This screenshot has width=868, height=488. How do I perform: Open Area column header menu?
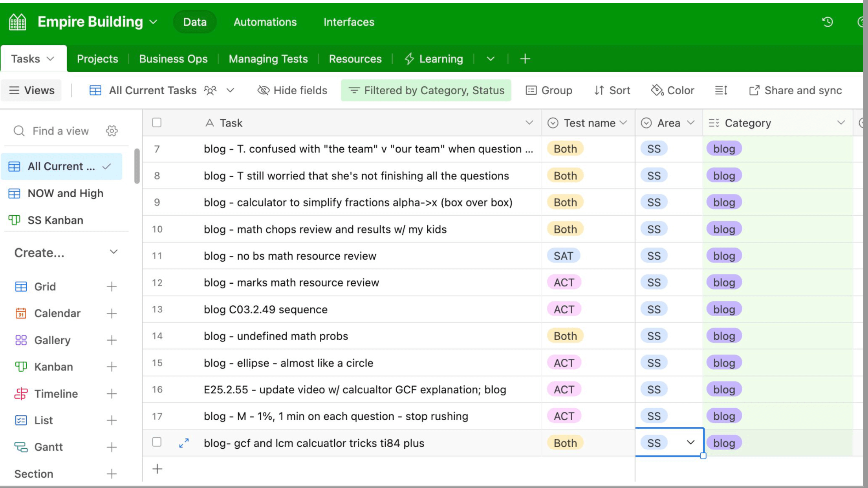691,123
